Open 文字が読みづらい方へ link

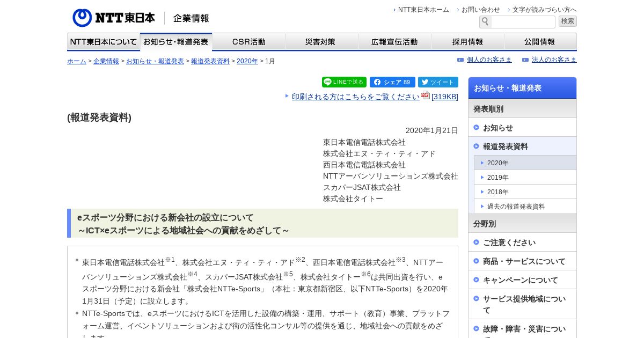click(545, 10)
